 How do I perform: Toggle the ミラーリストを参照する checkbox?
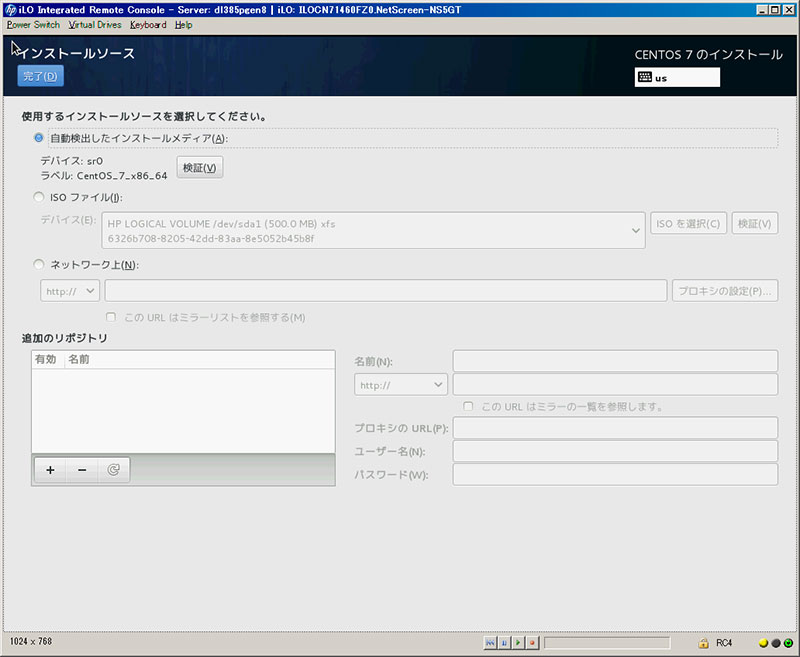pyautogui.click(x=111, y=317)
